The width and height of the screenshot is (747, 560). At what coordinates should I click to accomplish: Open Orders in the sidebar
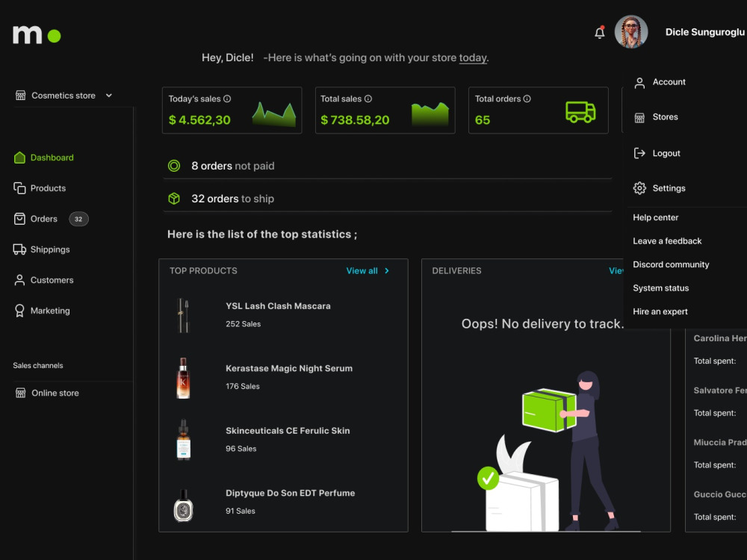click(44, 219)
